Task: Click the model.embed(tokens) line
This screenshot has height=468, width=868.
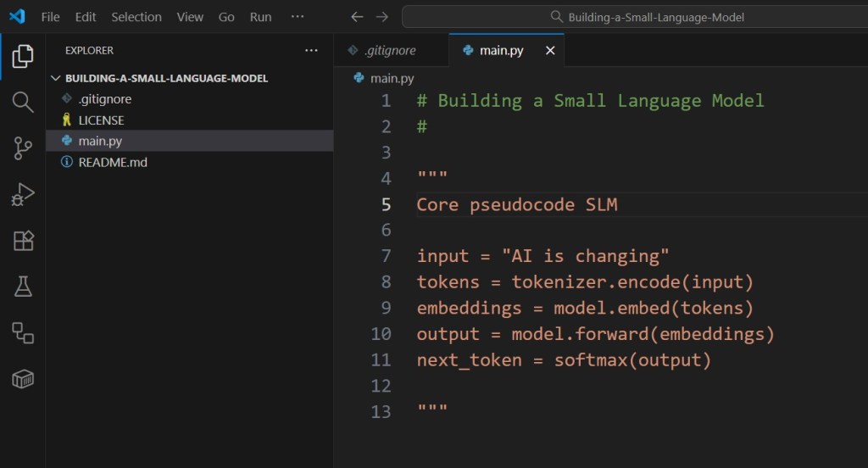Action: [x=585, y=308]
